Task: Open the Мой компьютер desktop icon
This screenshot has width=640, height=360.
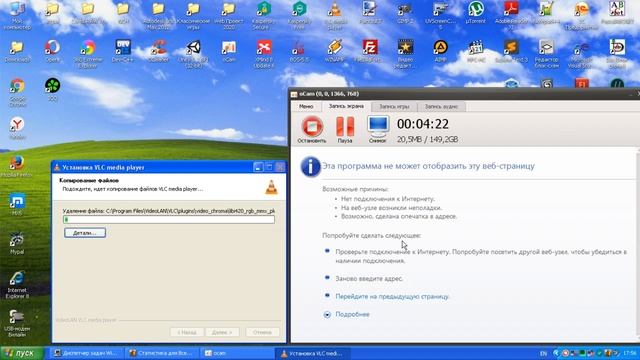Action: [17, 16]
